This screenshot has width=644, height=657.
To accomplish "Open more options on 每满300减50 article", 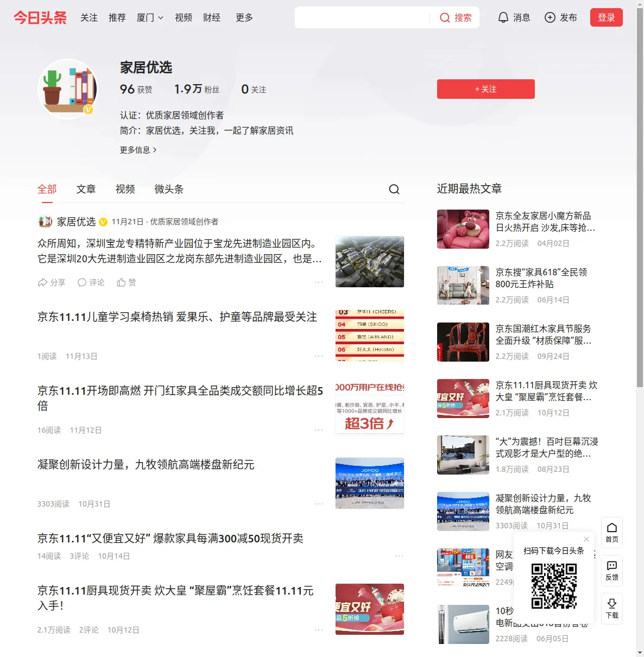I will pyautogui.click(x=399, y=556).
